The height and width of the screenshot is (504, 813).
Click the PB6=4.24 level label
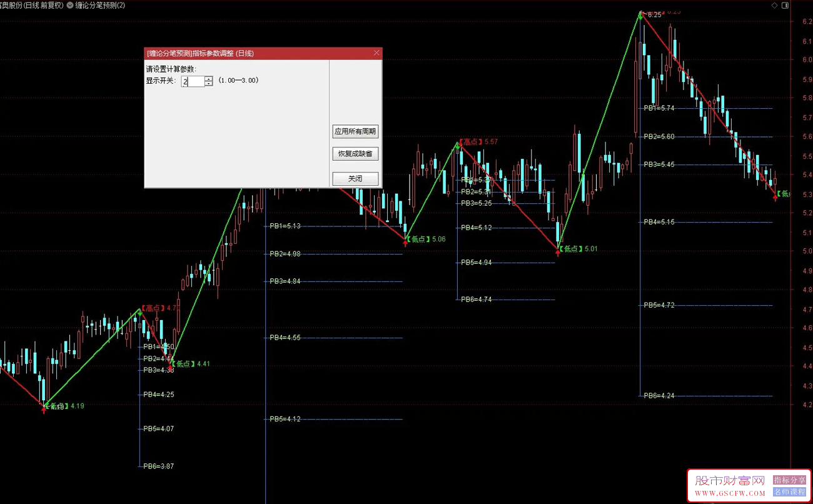(x=659, y=396)
